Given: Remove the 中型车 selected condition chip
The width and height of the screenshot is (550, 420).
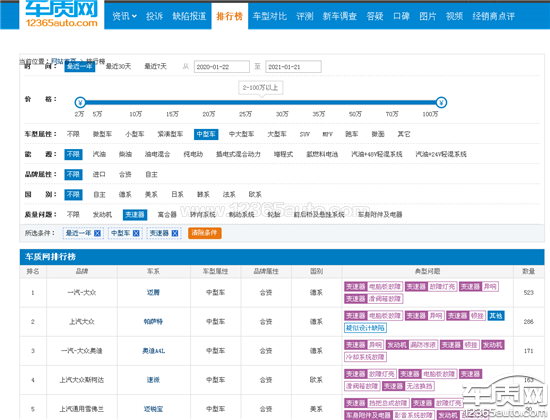Looking at the screenshot, I should tap(136, 233).
